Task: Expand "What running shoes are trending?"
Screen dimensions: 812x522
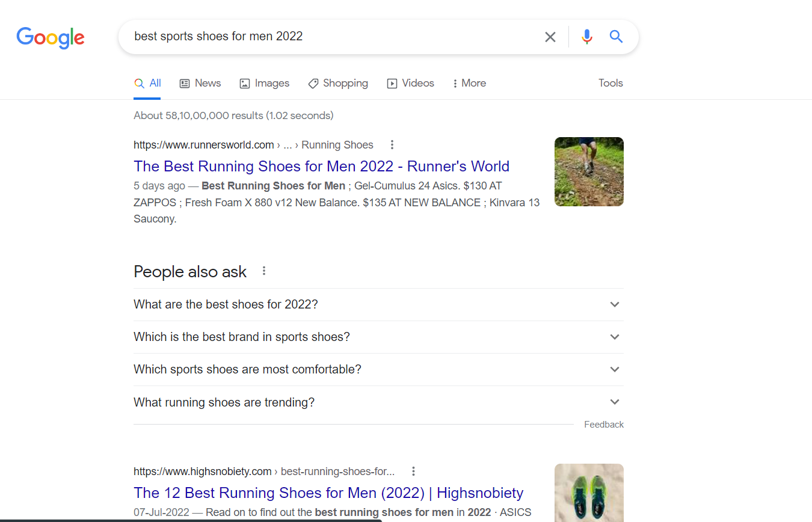Action: point(378,402)
